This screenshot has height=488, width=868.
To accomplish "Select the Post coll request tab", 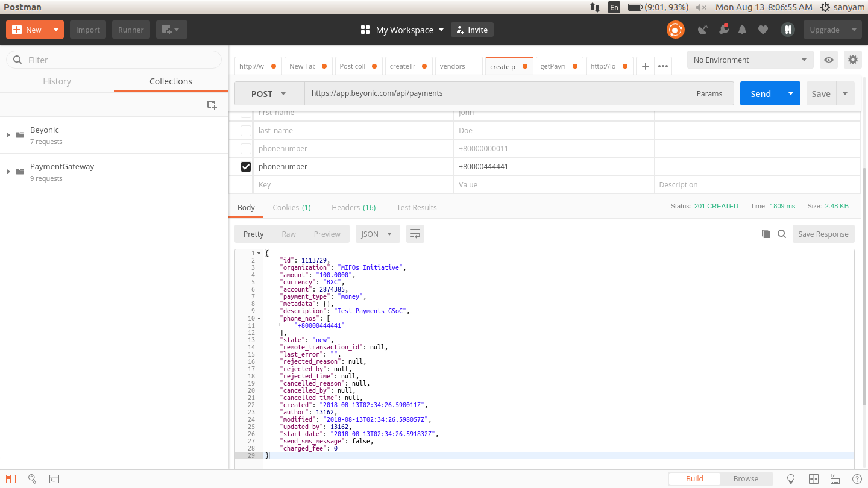I will [x=358, y=66].
